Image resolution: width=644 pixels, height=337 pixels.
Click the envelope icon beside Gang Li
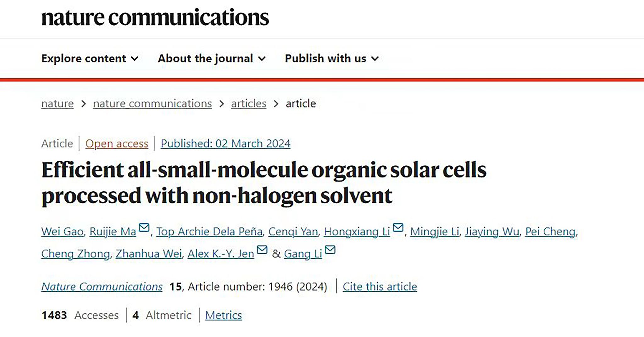coord(330,250)
